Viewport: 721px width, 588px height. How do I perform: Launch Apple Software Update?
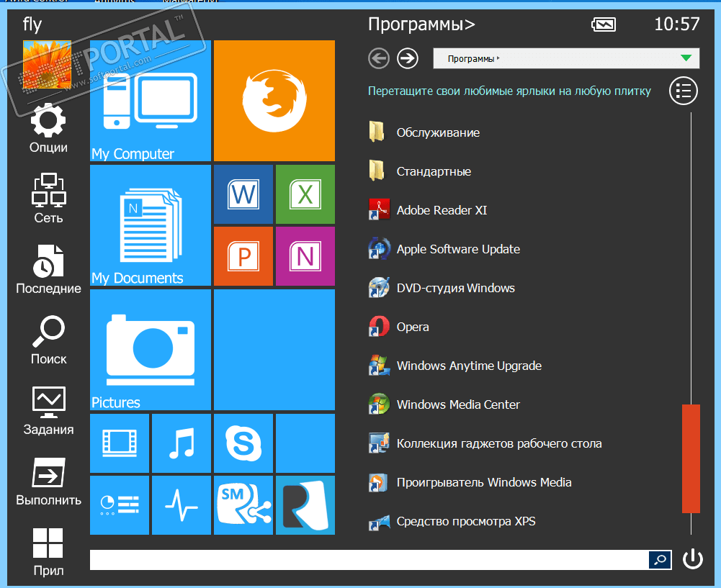pos(444,249)
